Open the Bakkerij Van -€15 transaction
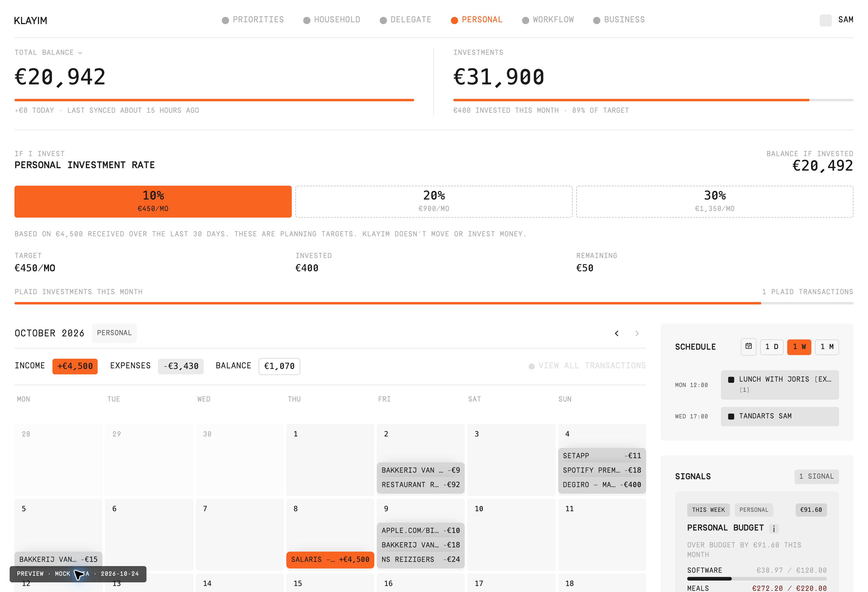This screenshot has width=868, height=592. (58, 559)
